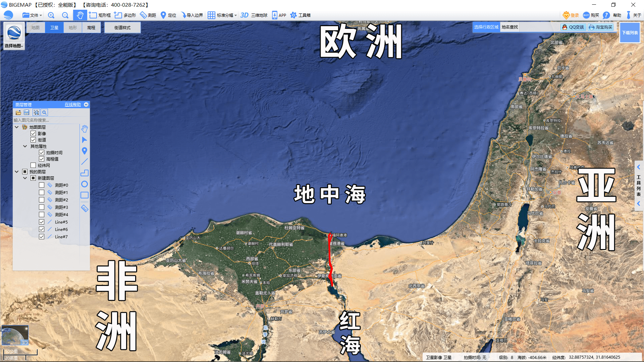This screenshot has width=644, height=362.
Task: Open the 在线帮助 online help link
Action: click(x=73, y=105)
